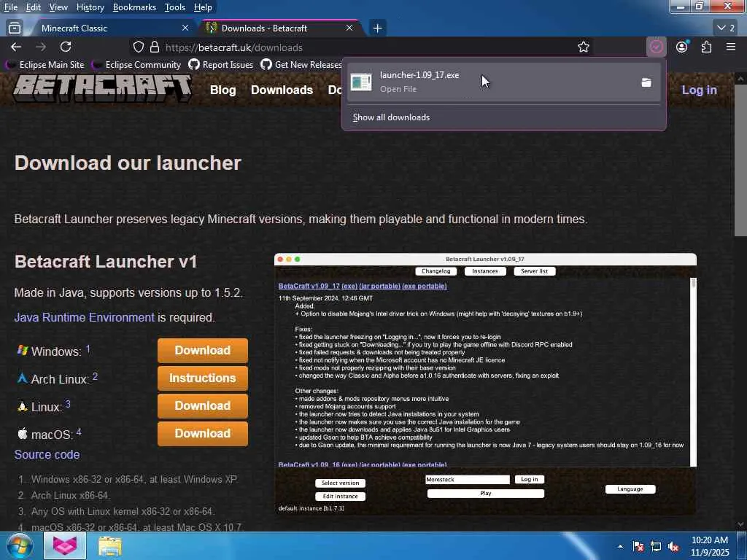Open the Edit menu

(x=33, y=7)
